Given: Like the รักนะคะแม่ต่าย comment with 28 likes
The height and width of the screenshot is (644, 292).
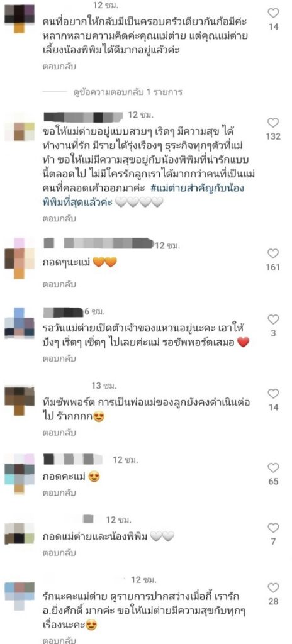Looking at the screenshot, I should click(273, 588).
